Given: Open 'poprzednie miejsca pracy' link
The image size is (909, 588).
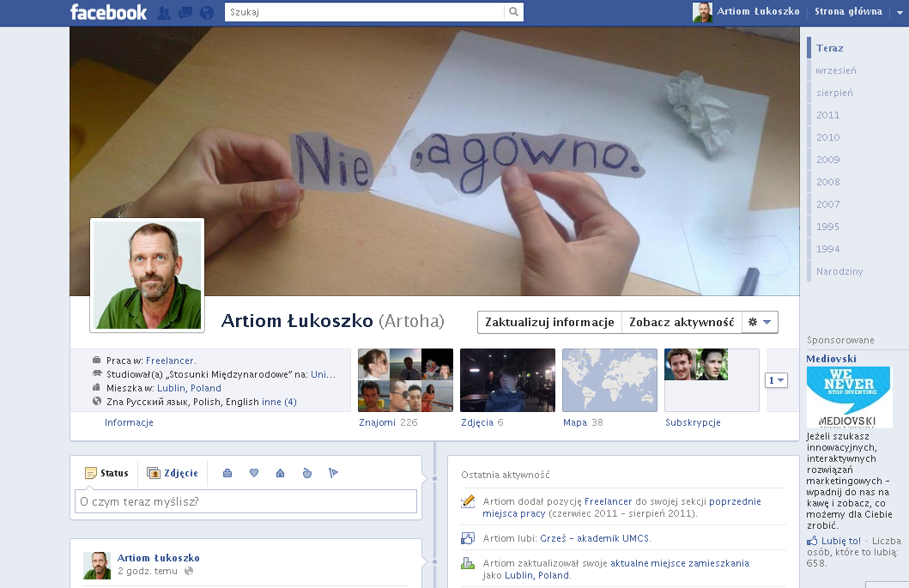Looking at the screenshot, I should point(622,507).
